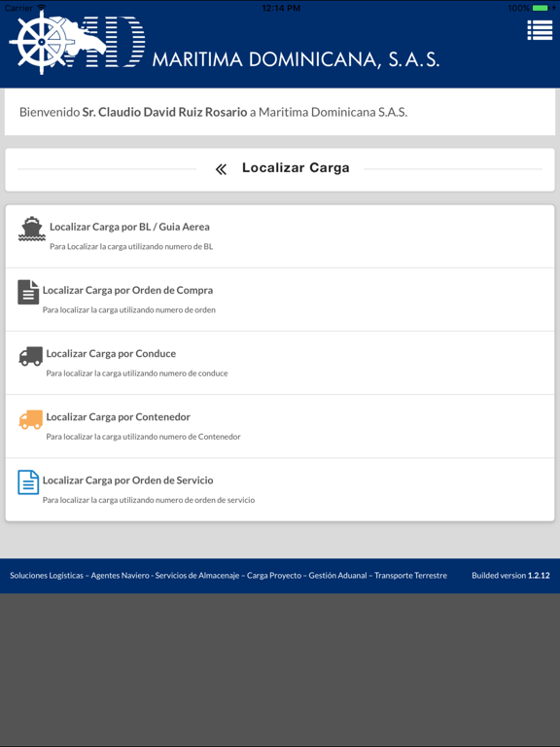Open Localizar Carga por BL / Guia Aerea

(x=280, y=236)
